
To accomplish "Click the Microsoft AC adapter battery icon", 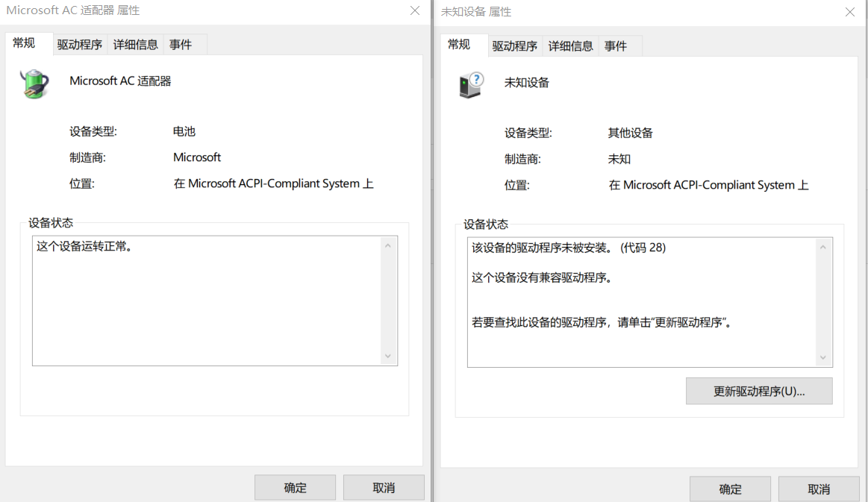I will pos(35,84).
